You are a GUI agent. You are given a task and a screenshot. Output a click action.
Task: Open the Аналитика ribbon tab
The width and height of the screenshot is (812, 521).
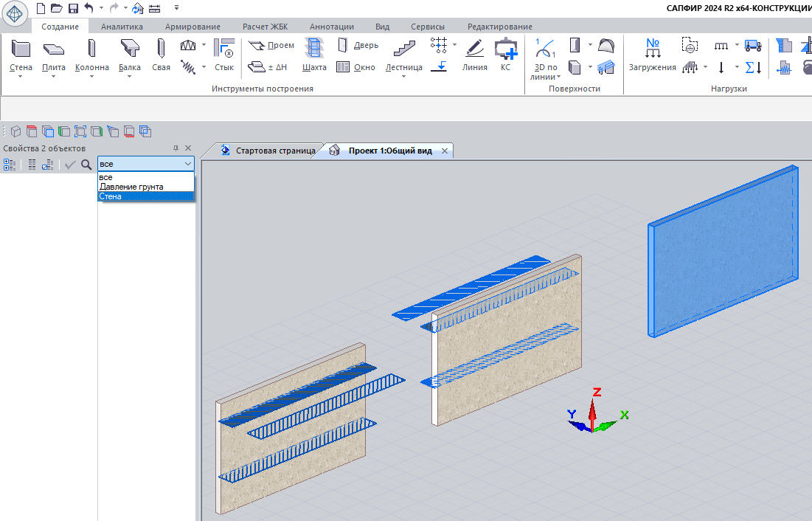coord(122,27)
